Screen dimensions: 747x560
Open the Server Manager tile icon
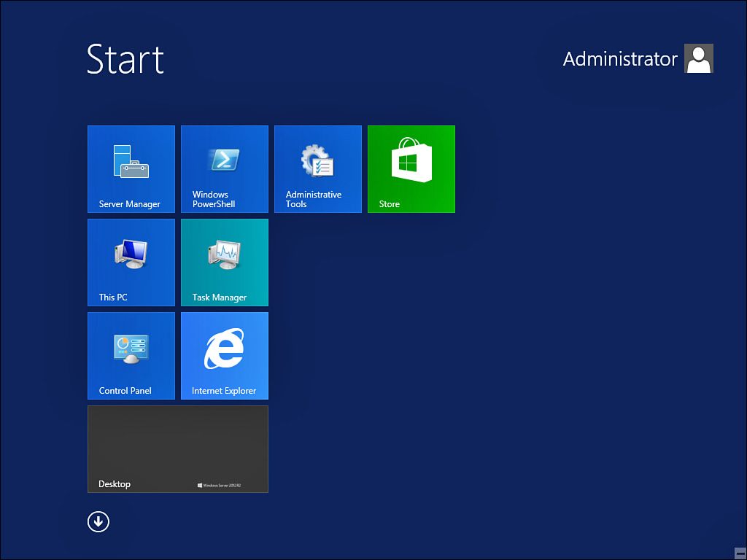131,161
